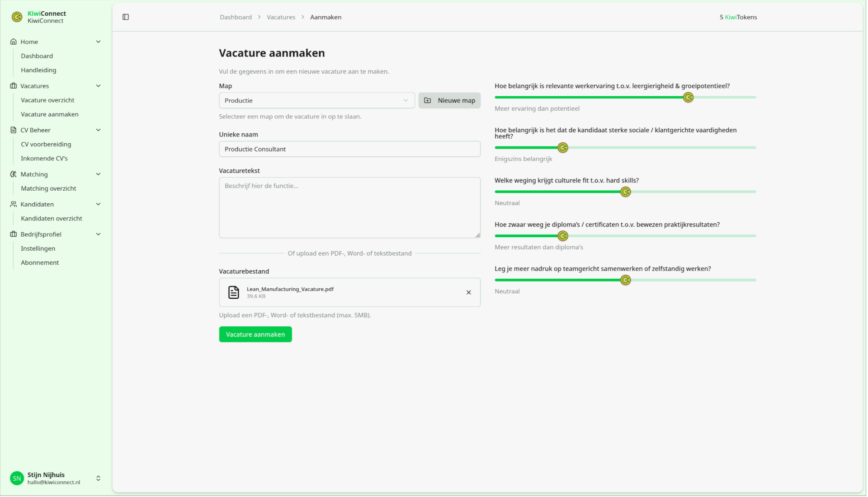Click the PDF file icon of Lean_Manufacturing_Vacature

point(233,292)
